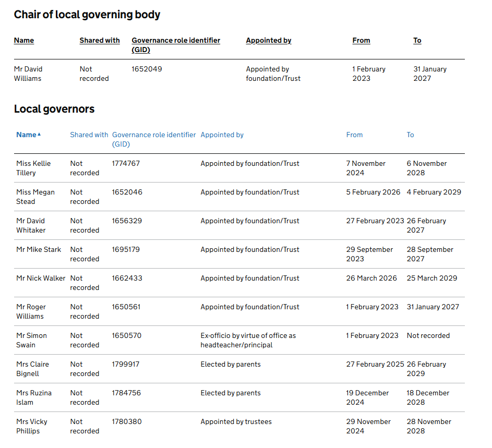Click GID 1652046 for Miss Megan Stead
The height and width of the screenshot is (448, 492).
click(127, 192)
